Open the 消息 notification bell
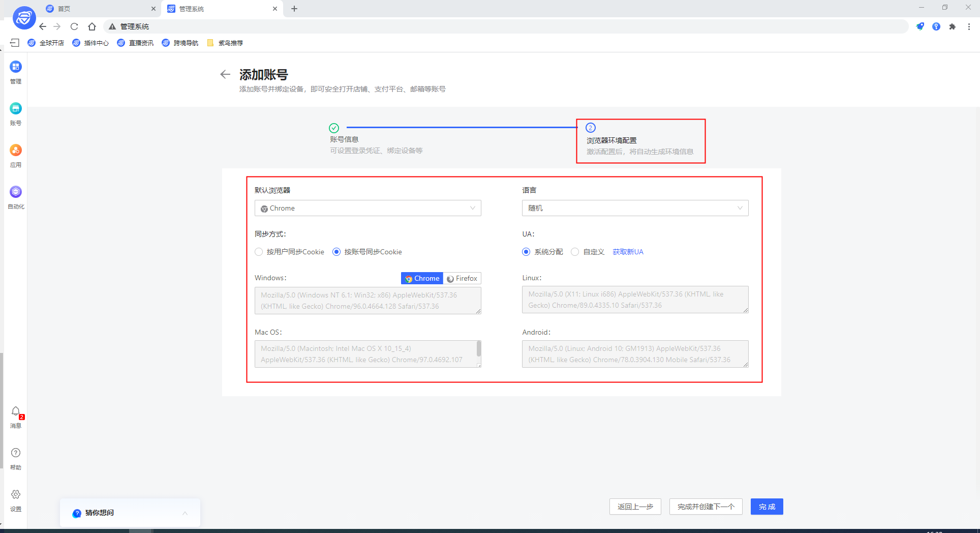This screenshot has width=980, height=533. click(x=16, y=411)
